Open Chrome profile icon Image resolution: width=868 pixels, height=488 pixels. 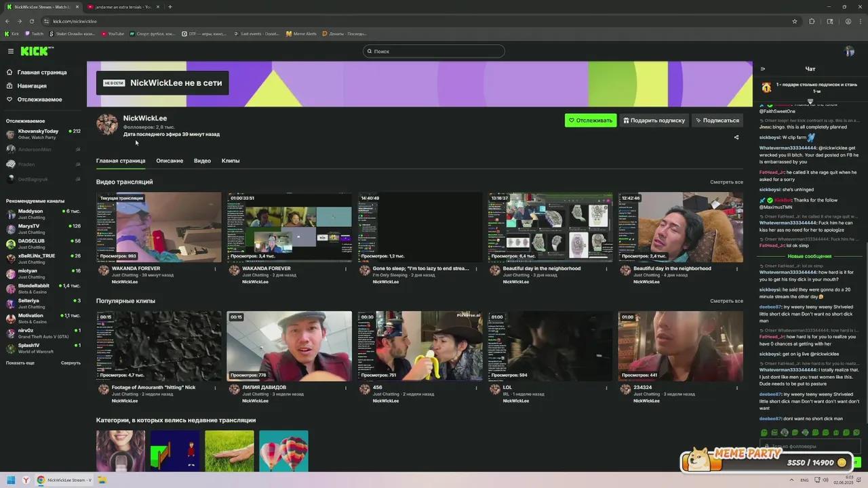(848, 21)
